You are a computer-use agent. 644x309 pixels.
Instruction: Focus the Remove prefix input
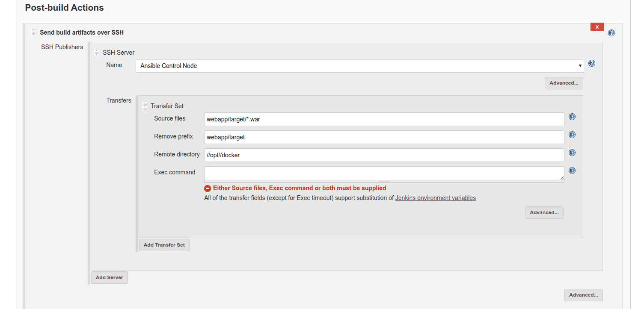pos(384,137)
